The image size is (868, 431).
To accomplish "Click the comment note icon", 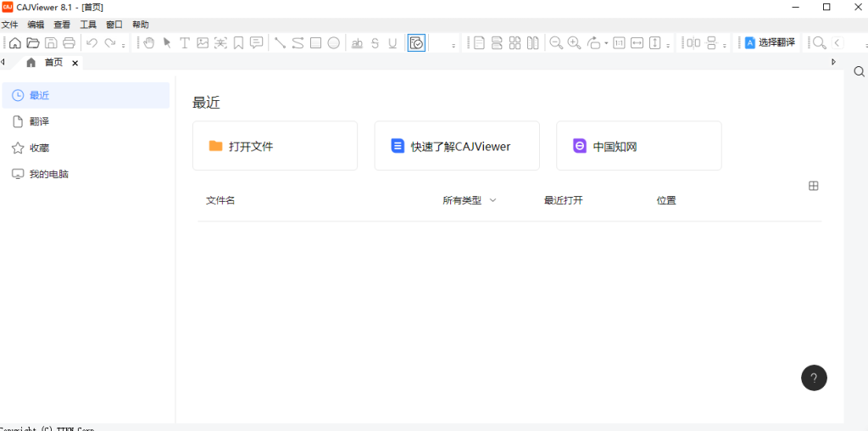I will (256, 42).
